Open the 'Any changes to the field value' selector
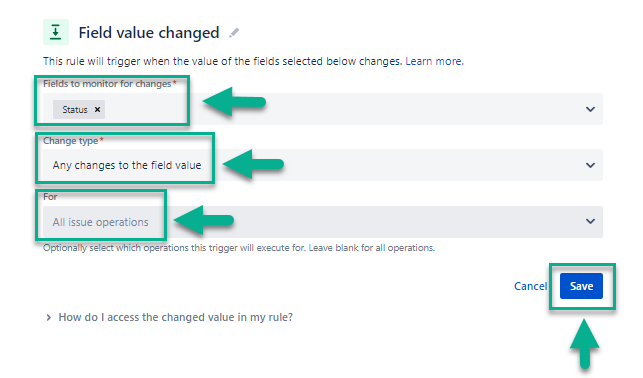This screenshot has height=378, width=643. pos(323,165)
